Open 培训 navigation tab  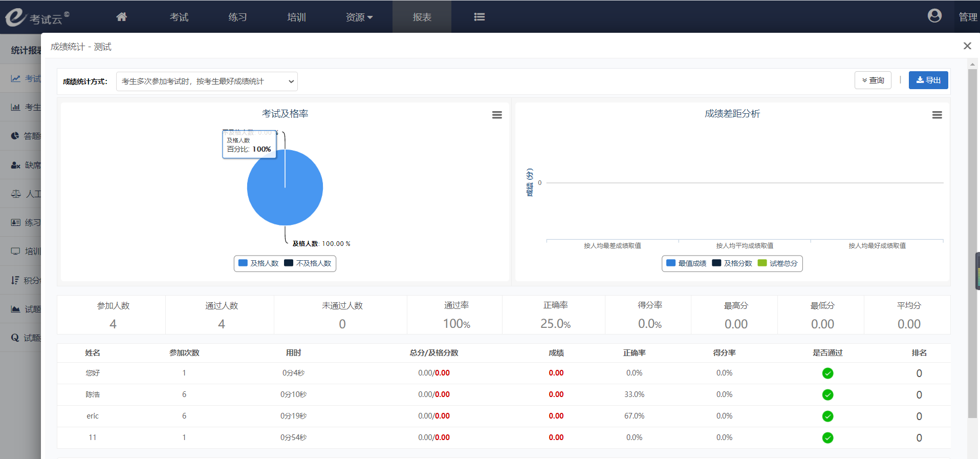297,17
